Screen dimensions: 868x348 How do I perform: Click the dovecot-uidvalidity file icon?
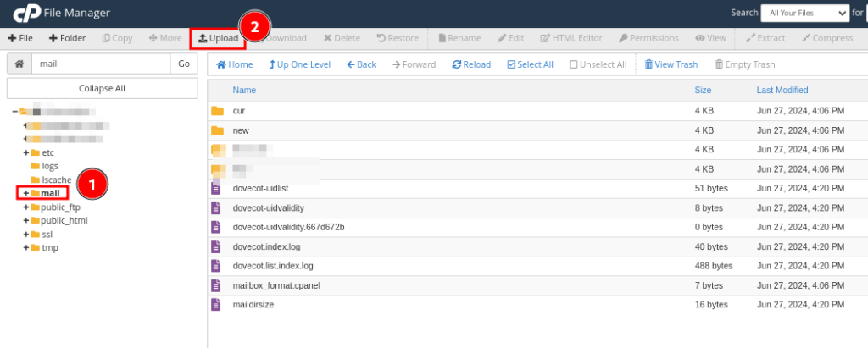click(216, 208)
